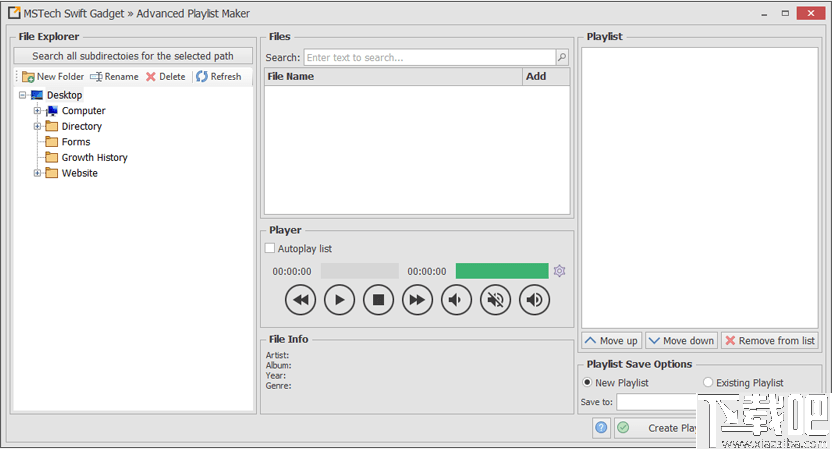Image resolution: width=832 pixels, height=449 pixels.
Task: Create a New Folder
Action: point(53,76)
